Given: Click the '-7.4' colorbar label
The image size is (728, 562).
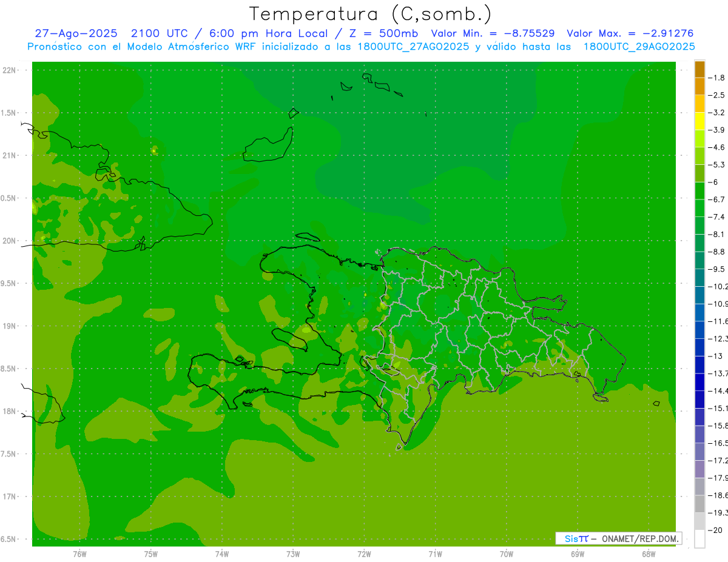Looking at the screenshot, I should pyautogui.click(x=718, y=217).
